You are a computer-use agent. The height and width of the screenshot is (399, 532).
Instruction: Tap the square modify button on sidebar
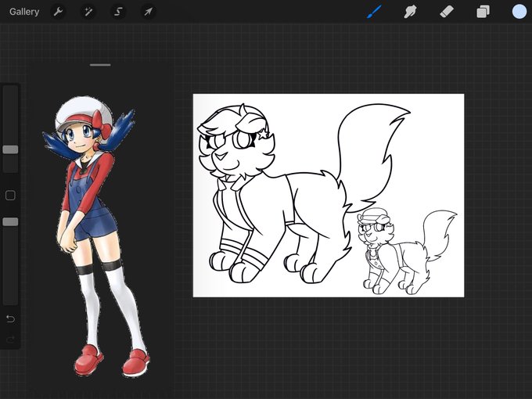(x=10, y=196)
